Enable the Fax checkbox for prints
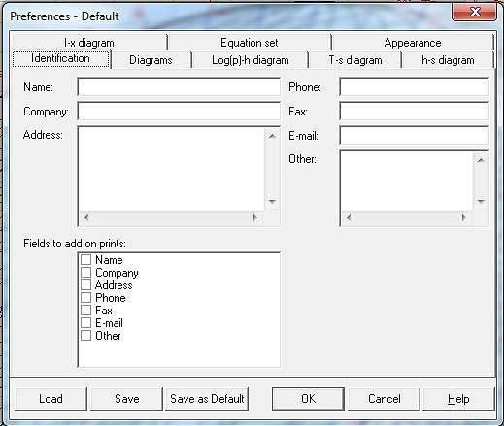The width and height of the screenshot is (504, 426). pyautogui.click(x=85, y=310)
